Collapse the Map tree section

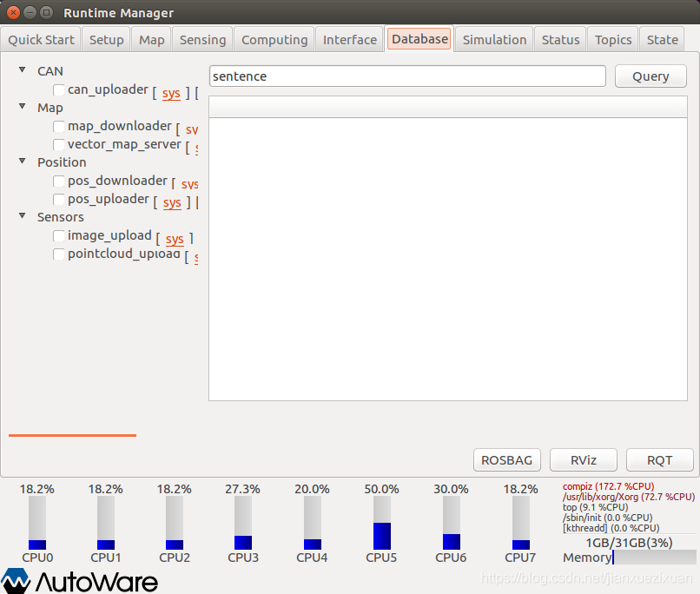tap(23, 108)
